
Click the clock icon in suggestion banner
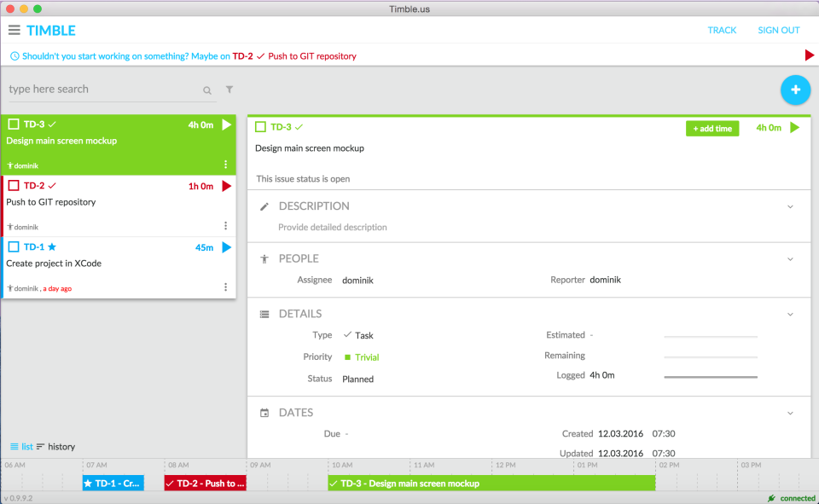(x=15, y=56)
